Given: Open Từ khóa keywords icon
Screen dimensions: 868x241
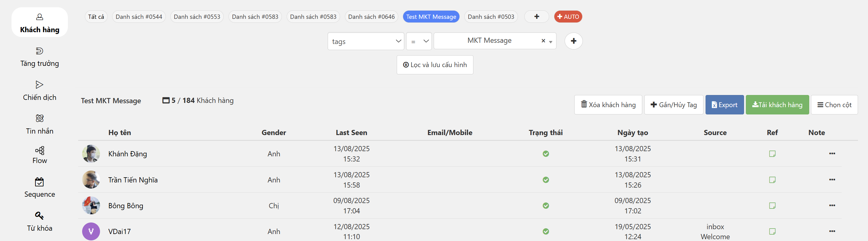Looking at the screenshot, I should click(39, 215).
